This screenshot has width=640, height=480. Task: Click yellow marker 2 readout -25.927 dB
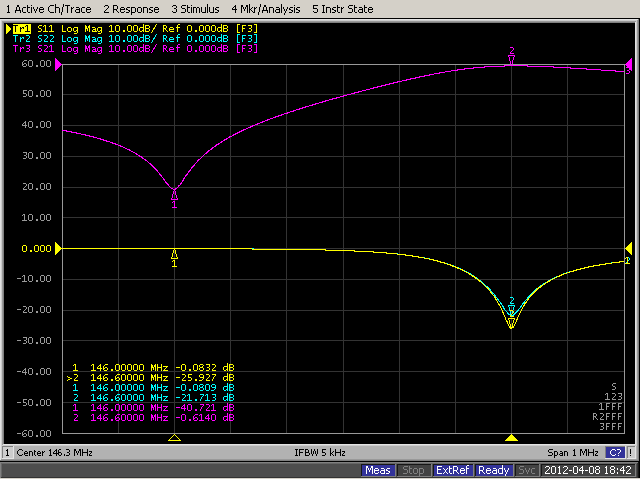pos(151,378)
